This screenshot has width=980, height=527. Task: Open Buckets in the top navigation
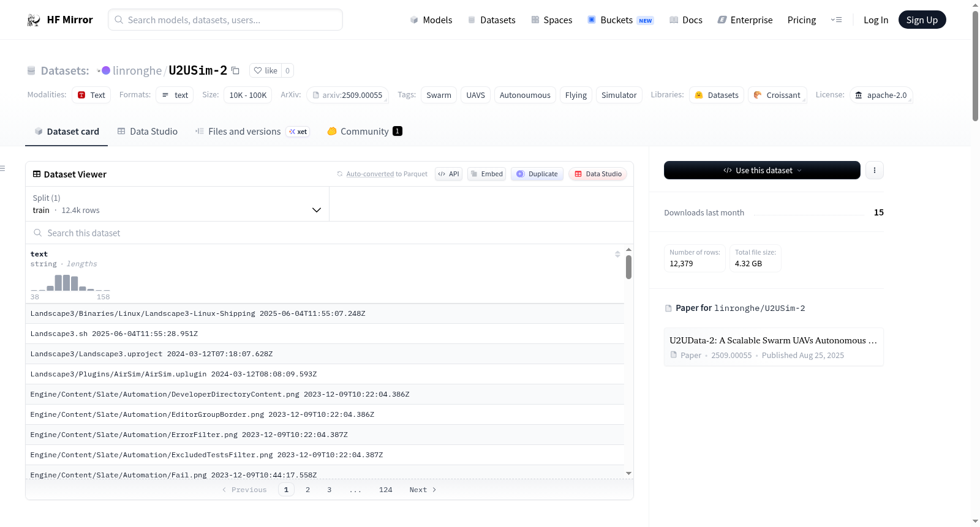620,20
